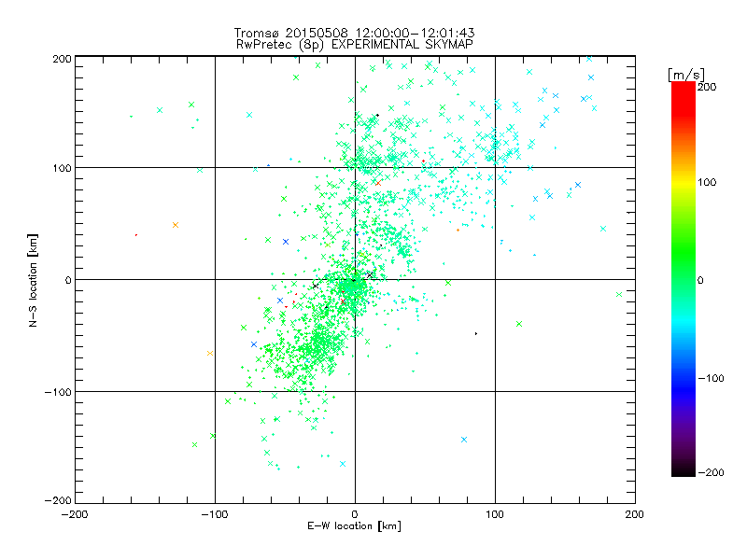
Task: Click the x-axis tick label "-100"
Action: pyautogui.click(x=215, y=514)
